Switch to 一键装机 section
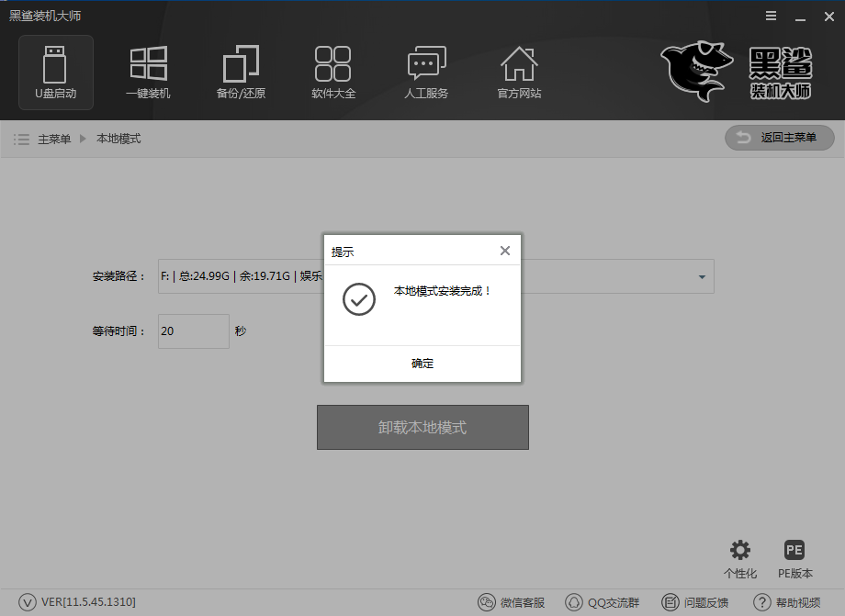The width and height of the screenshot is (845, 616). 148,71
